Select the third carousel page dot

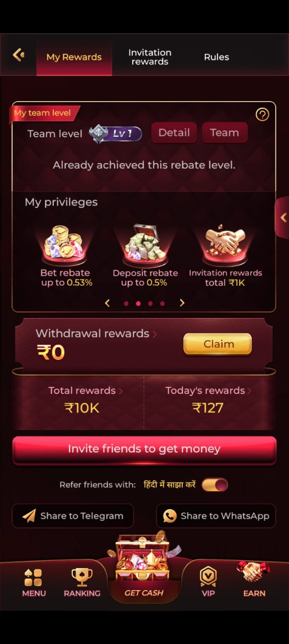point(150,303)
